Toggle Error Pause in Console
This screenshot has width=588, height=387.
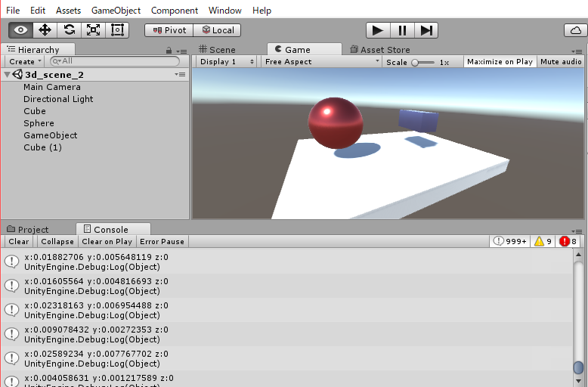162,242
